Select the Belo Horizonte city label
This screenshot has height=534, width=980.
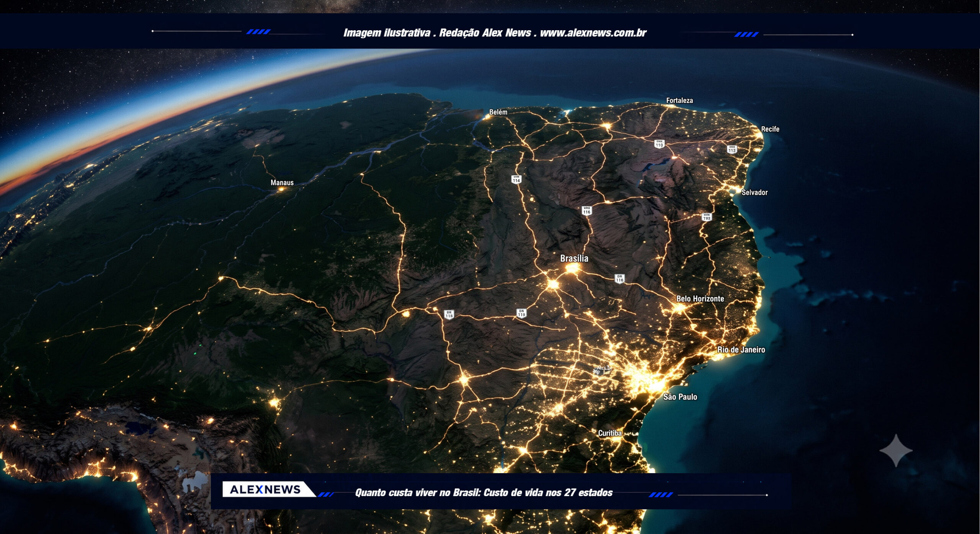[x=700, y=299]
